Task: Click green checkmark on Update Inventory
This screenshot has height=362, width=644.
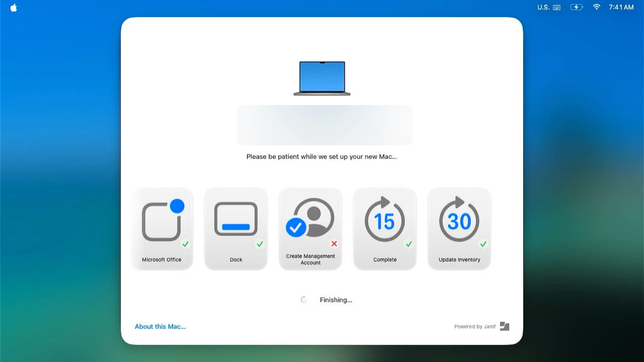Action: 483,244
